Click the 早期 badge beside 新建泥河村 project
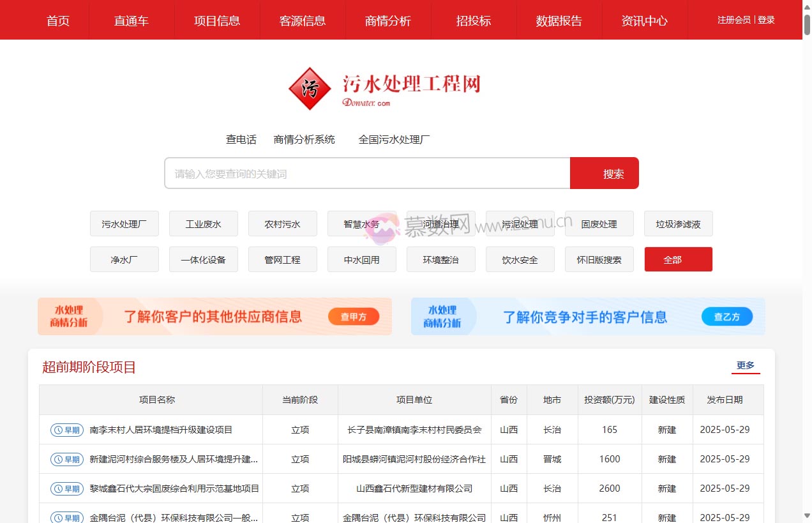The height and width of the screenshot is (523, 812). pyautogui.click(x=66, y=459)
